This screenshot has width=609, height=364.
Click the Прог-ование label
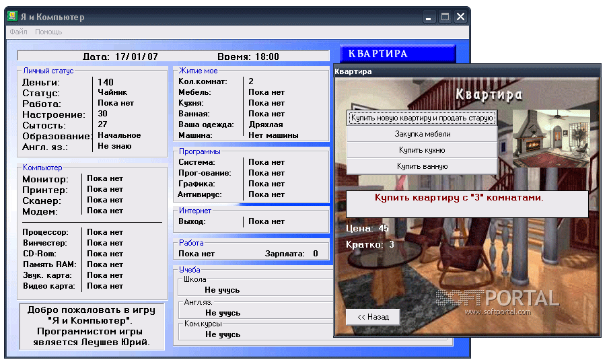(205, 174)
